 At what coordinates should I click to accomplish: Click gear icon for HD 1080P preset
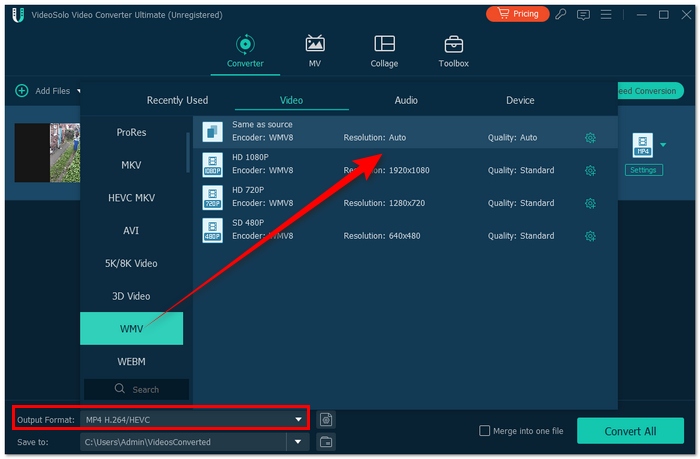point(590,171)
